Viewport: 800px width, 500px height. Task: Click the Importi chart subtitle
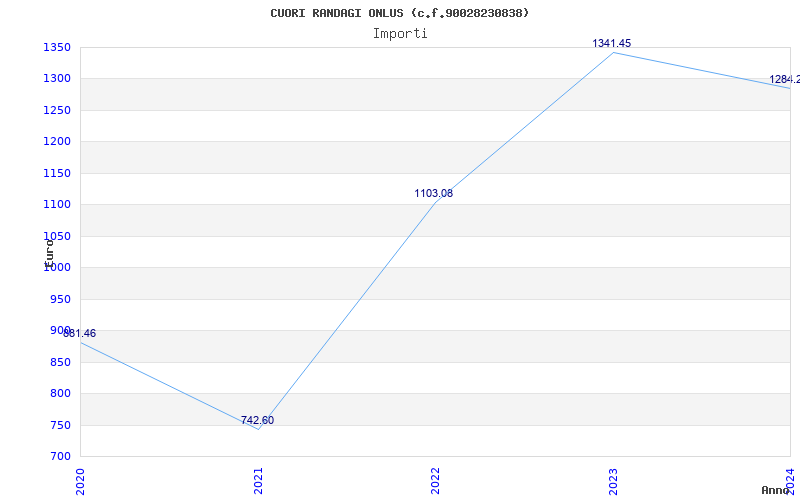(x=400, y=34)
